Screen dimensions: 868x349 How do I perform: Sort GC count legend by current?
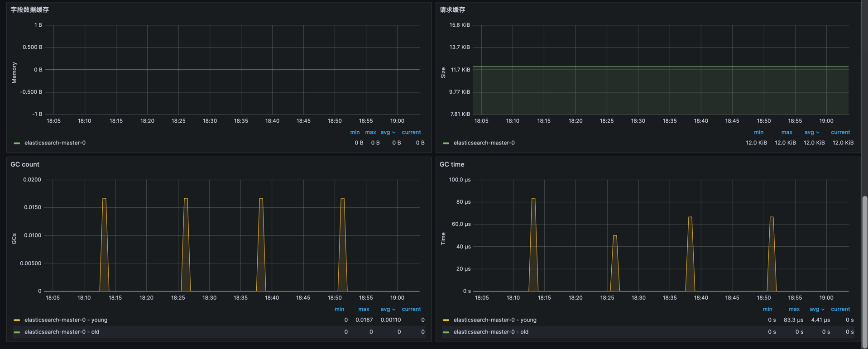[411, 309]
